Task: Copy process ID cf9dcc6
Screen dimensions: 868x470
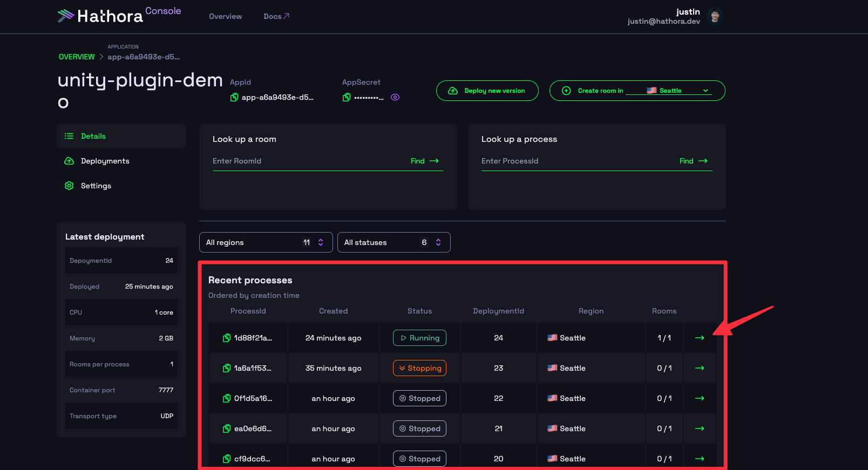Action: click(227, 459)
